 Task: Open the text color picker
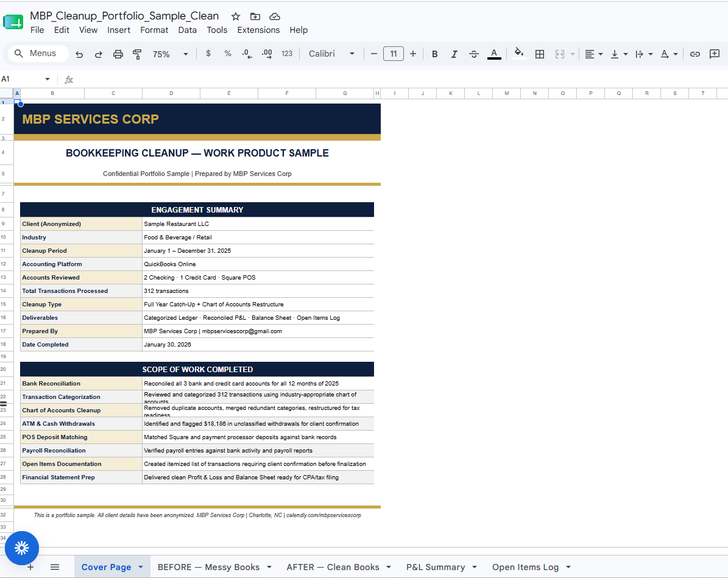[494, 54]
